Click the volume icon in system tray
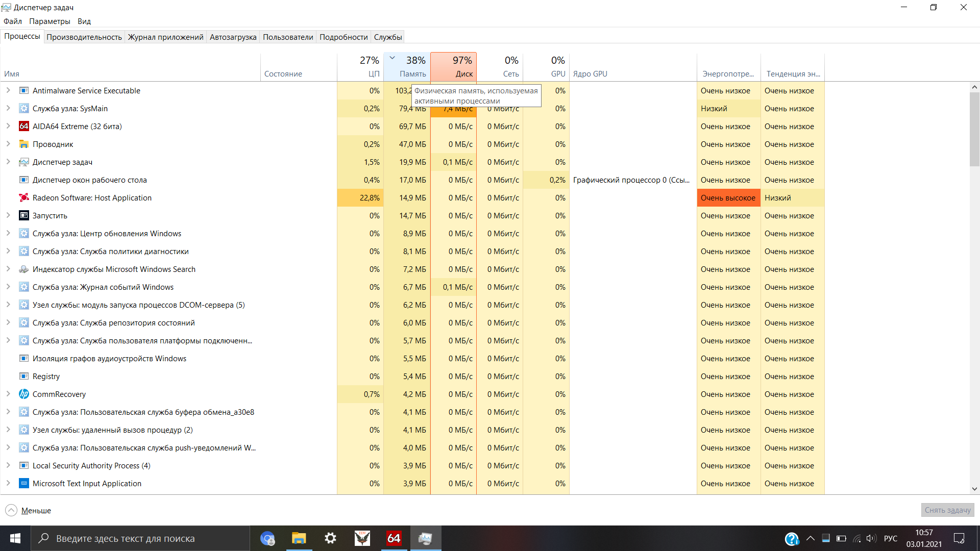 pos(871,538)
